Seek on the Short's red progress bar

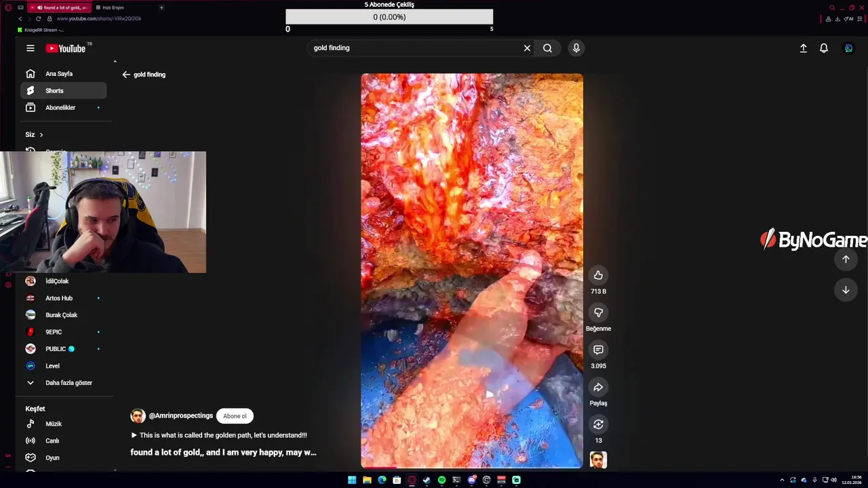pos(472,467)
